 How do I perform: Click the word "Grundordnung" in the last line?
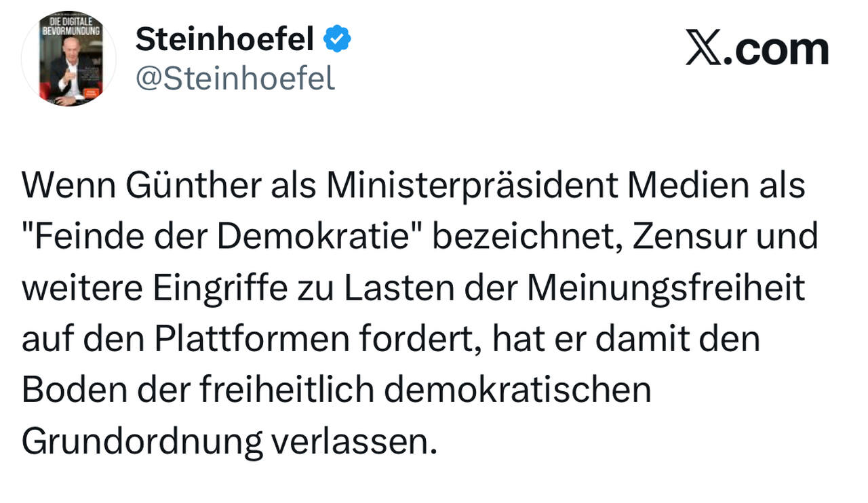point(142,441)
